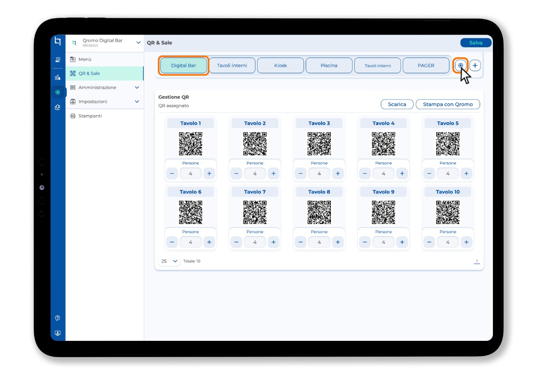Expand the Amministrazione section

(137, 87)
